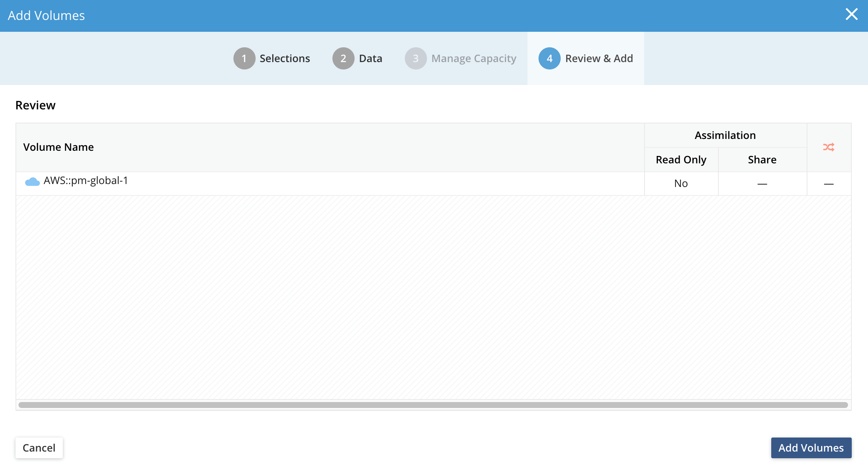Close the Add Volumes dialog
868x473 pixels.
tap(851, 14)
